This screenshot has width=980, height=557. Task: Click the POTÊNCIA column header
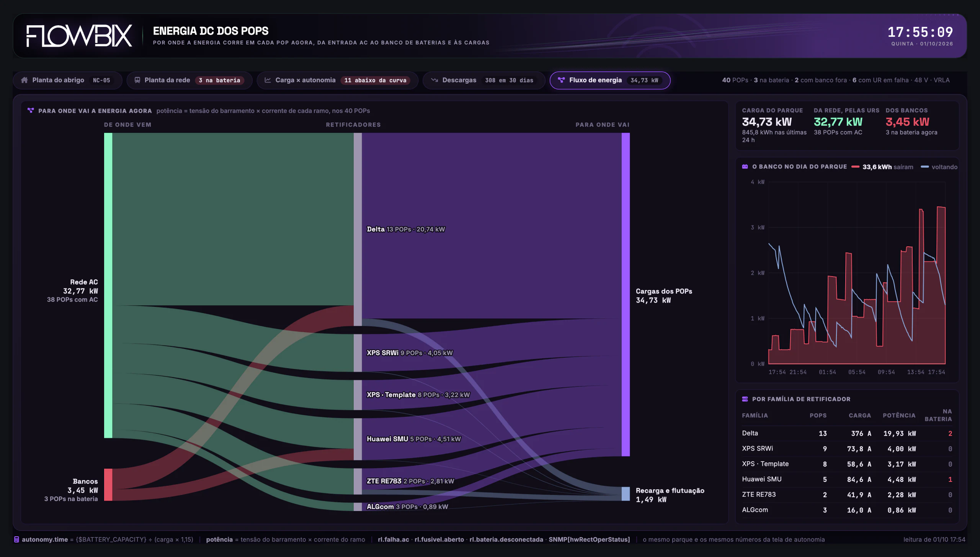pyautogui.click(x=899, y=416)
